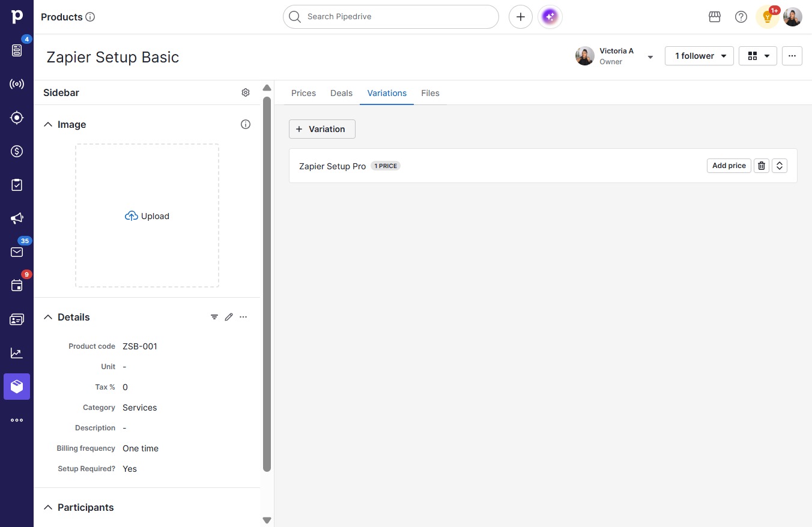Open the lightbulb tips icon
The image size is (812, 527).
(x=768, y=17)
